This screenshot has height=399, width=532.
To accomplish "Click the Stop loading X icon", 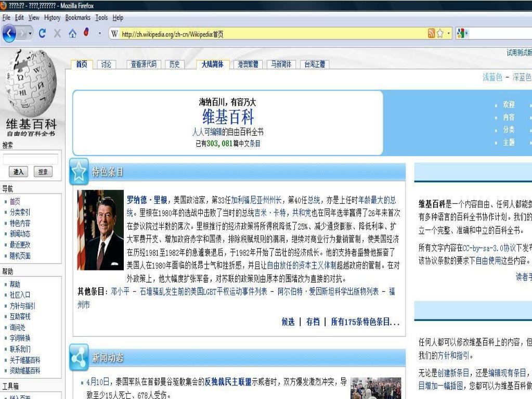I will (x=57, y=33).
